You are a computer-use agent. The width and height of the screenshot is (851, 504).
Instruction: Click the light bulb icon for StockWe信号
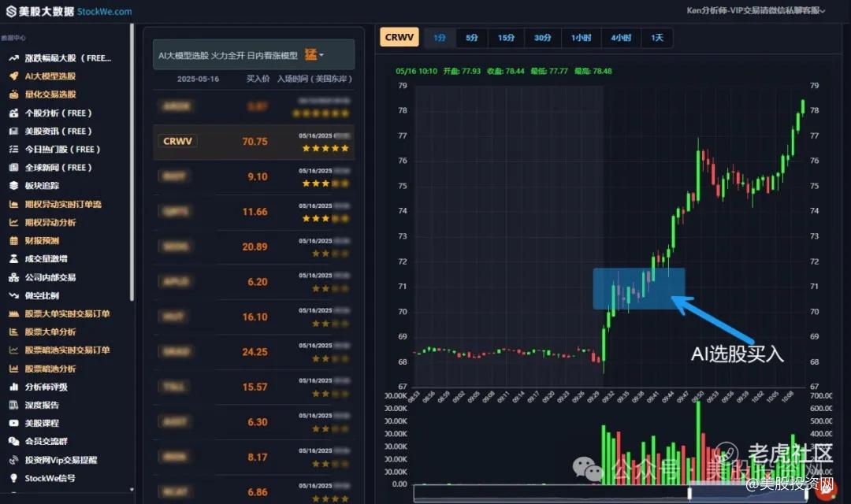[13, 478]
